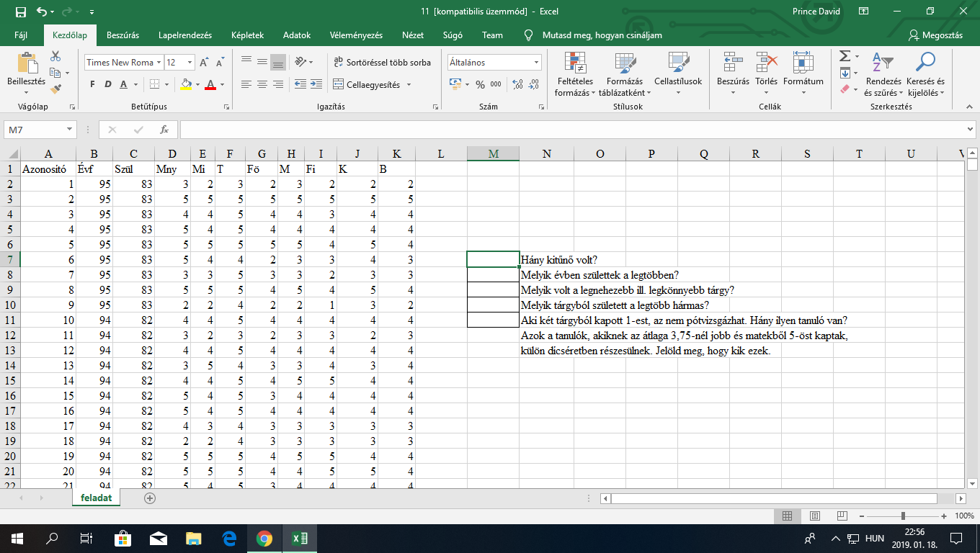Click the percent style icon

tap(481, 84)
